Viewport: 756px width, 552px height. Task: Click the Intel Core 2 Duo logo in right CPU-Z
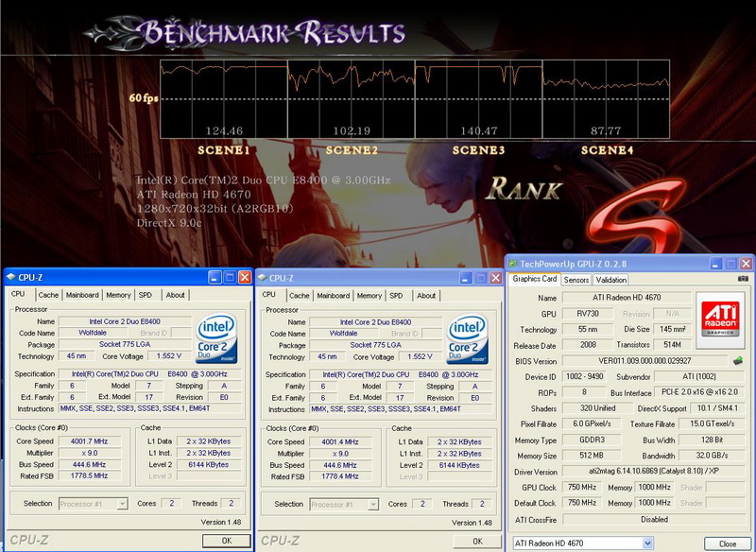pyautogui.click(x=467, y=339)
